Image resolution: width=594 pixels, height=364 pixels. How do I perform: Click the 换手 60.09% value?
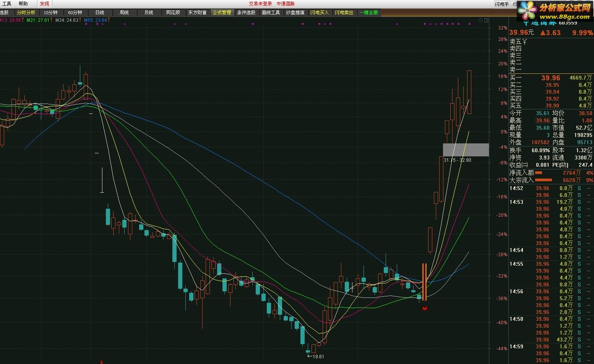point(540,150)
